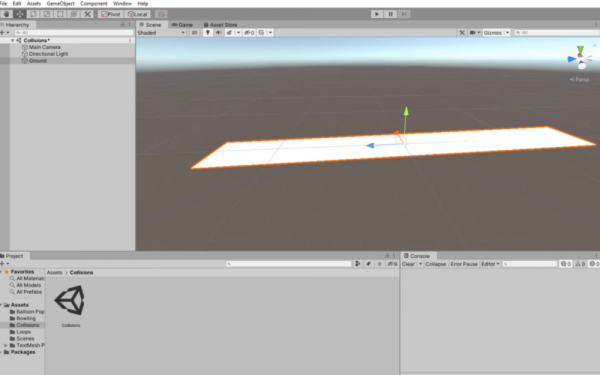Select the combined Transform tool

[x=73, y=14]
